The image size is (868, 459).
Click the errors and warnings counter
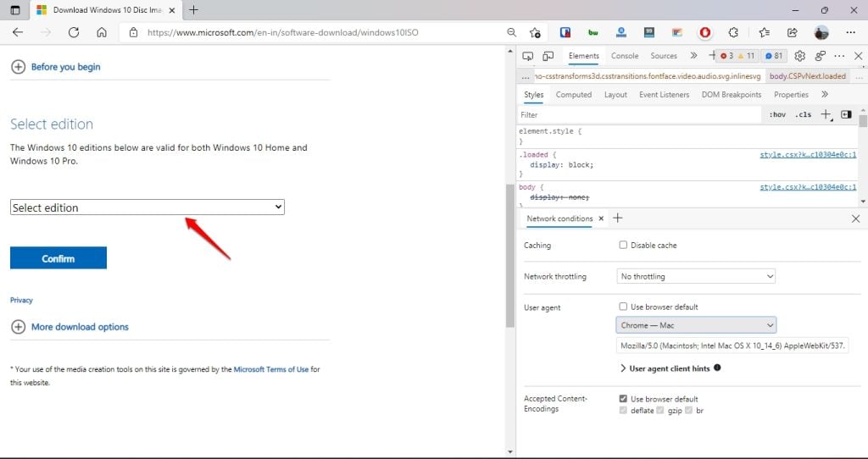[737, 56]
